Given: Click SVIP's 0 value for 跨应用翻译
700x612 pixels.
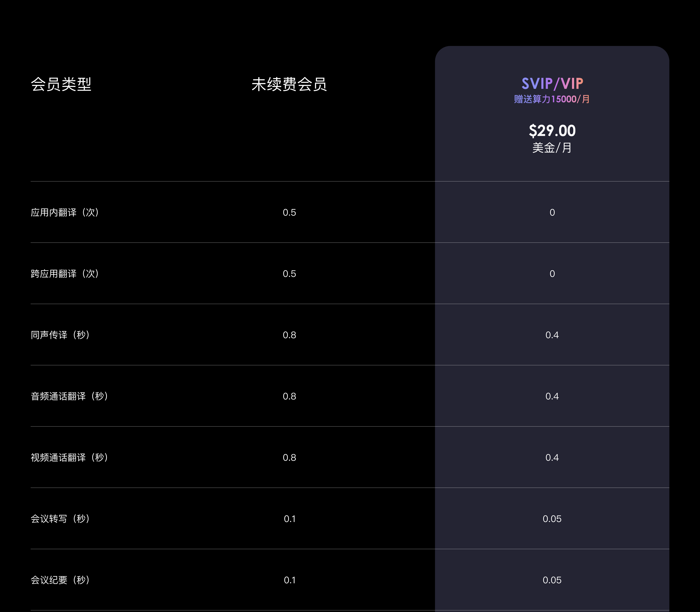Looking at the screenshot, I should click(x=552, y=274).
